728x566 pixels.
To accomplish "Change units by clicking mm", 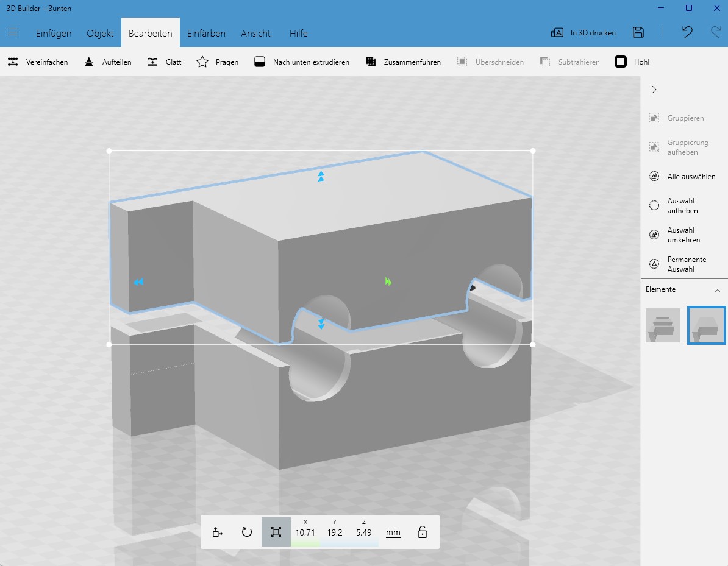I will tap(393, 531).
